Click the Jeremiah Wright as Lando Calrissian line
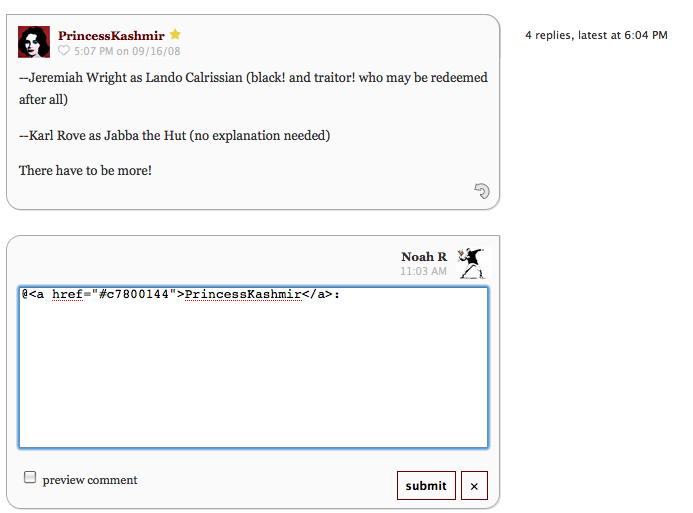Viewport: 693px width, 513px height. pyautogui.click(x=253, y=88)
